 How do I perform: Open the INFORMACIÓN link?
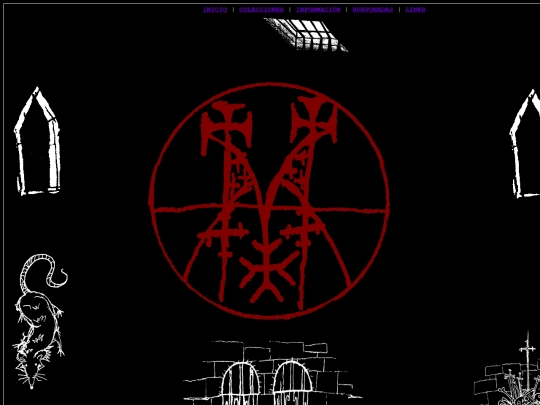coord(318,10)
